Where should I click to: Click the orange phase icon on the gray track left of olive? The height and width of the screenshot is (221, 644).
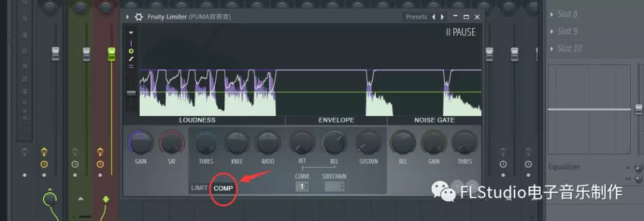[x=44, y=152]
